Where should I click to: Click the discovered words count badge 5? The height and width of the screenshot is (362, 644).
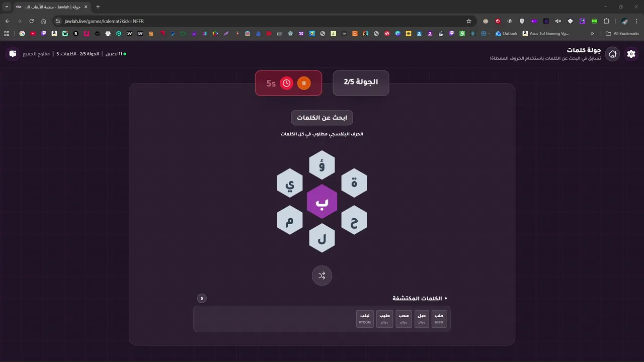[x=202, y=298]
